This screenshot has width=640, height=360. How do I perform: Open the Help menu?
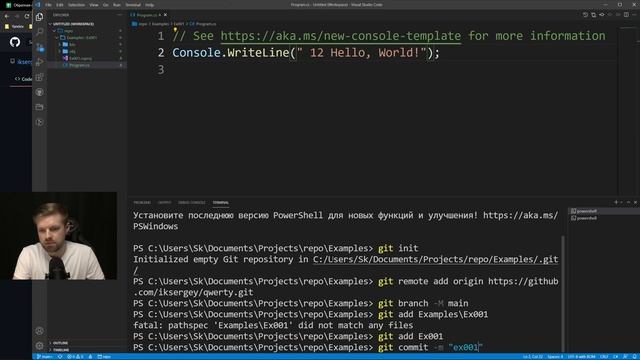point(149,5)
